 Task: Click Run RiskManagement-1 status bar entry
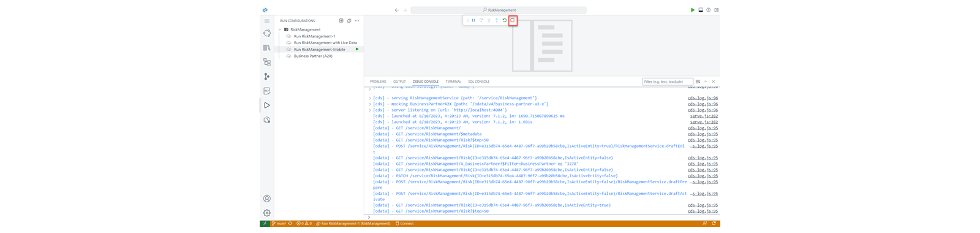tap(353, 224)
